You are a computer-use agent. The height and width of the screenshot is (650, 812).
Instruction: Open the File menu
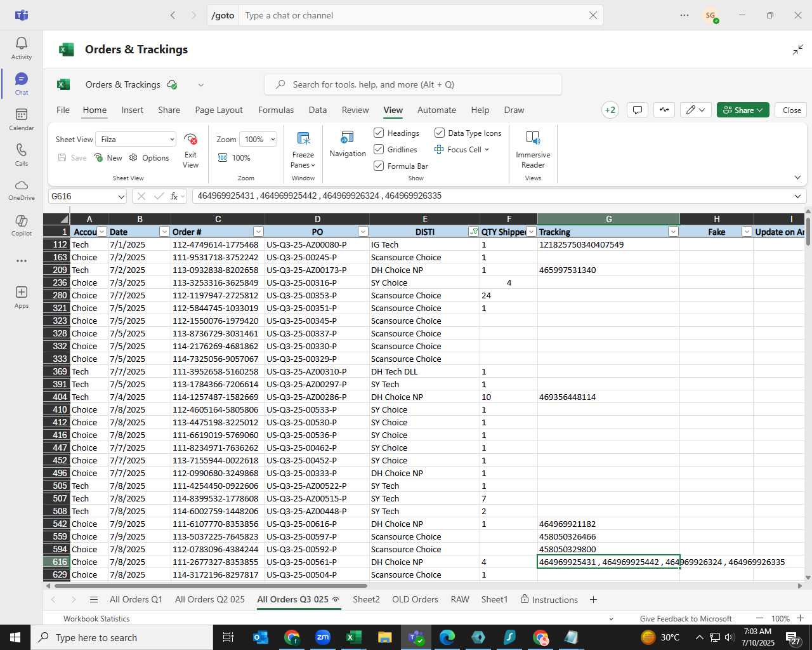click(63, 110)
